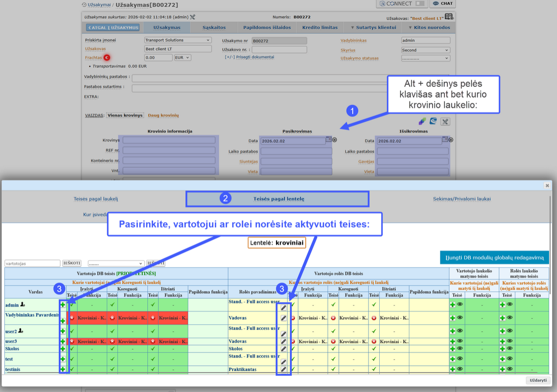This screenshot has height=392, width=557.
Task: Select Teisės pagal laukelį tab
Action: point(96,199)
